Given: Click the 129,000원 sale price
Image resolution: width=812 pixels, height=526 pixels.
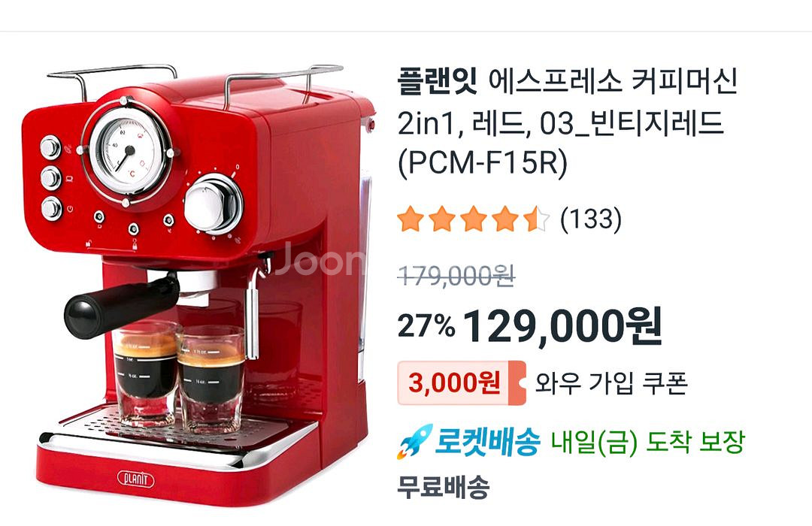Looking at the screenshot, I should pyautogui.click(x=562, y=326).
